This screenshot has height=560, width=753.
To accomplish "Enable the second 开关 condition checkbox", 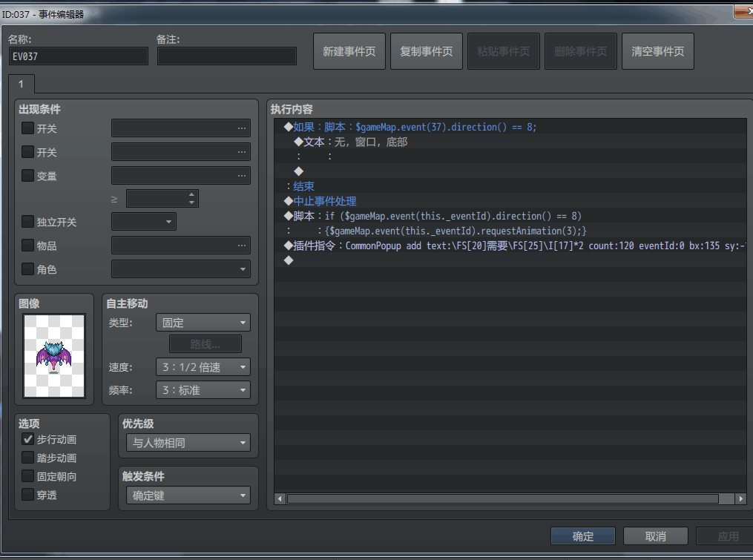I will tap(28, 152).
